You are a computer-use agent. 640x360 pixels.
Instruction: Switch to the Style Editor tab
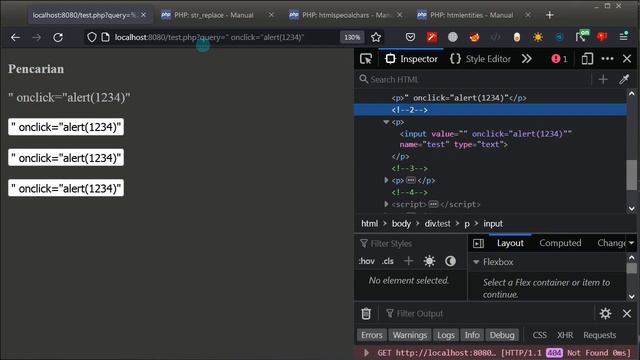point(480,59)
